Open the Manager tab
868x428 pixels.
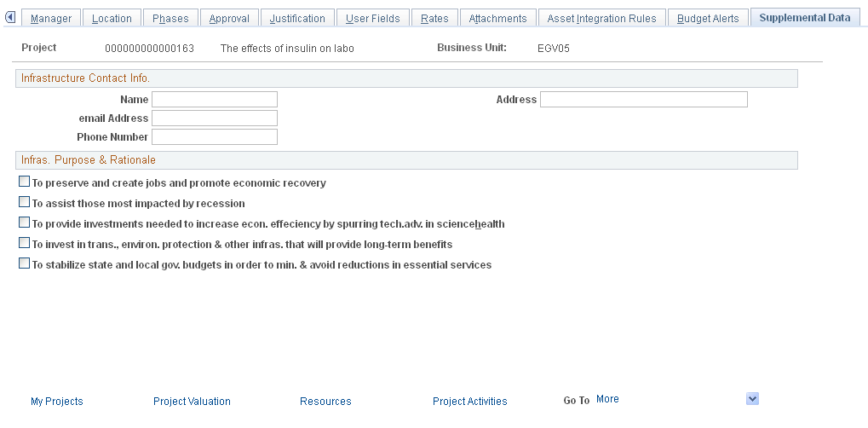click(x=51, y=18)
